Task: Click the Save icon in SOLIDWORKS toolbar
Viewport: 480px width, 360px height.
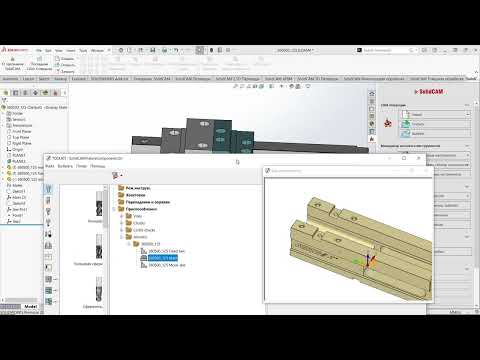Action: 153,50
